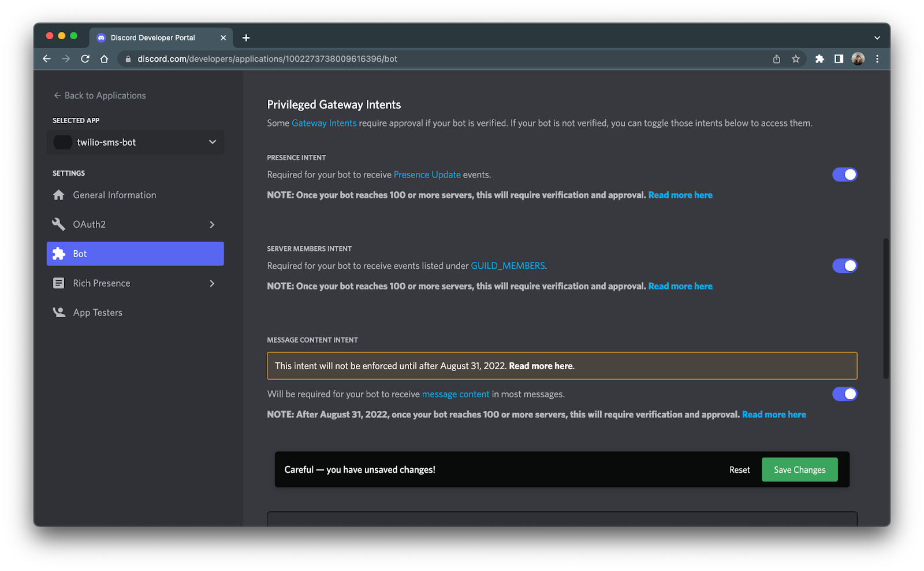Open the OAuth2 settings page
Screen dimensions: 924x571
coord(135,224)
